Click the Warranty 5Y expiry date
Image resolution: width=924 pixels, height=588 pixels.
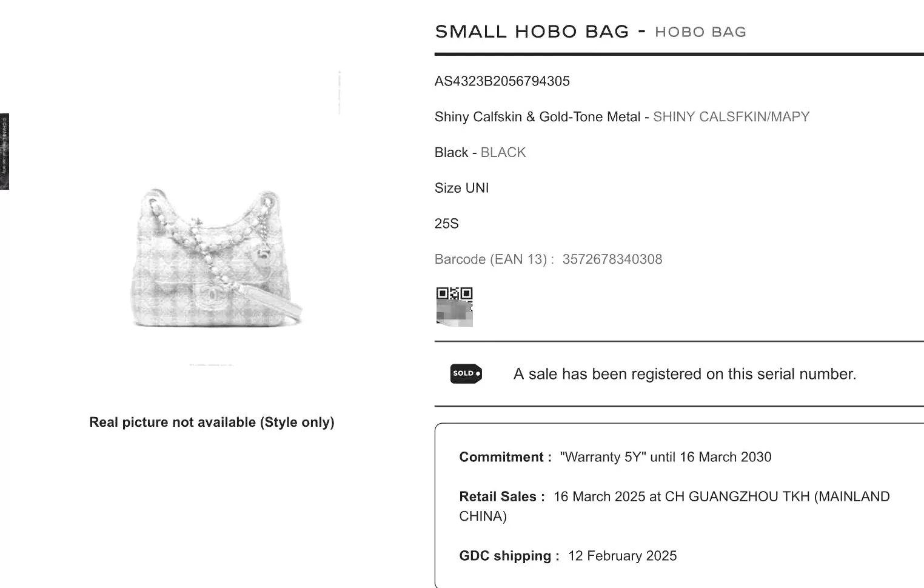[725, 457]
